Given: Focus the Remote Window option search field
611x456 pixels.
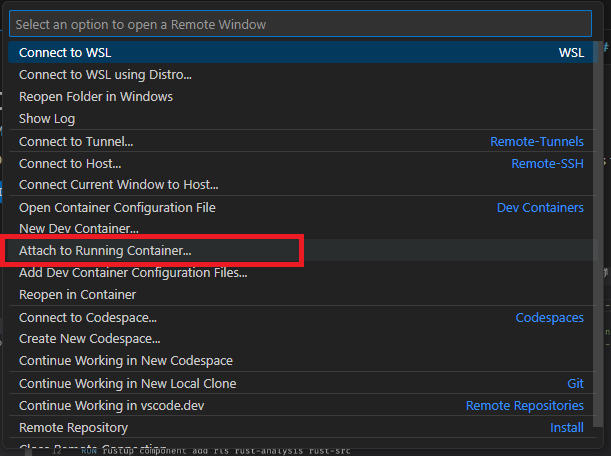Looking at the screenshot, I should (300, 24).
